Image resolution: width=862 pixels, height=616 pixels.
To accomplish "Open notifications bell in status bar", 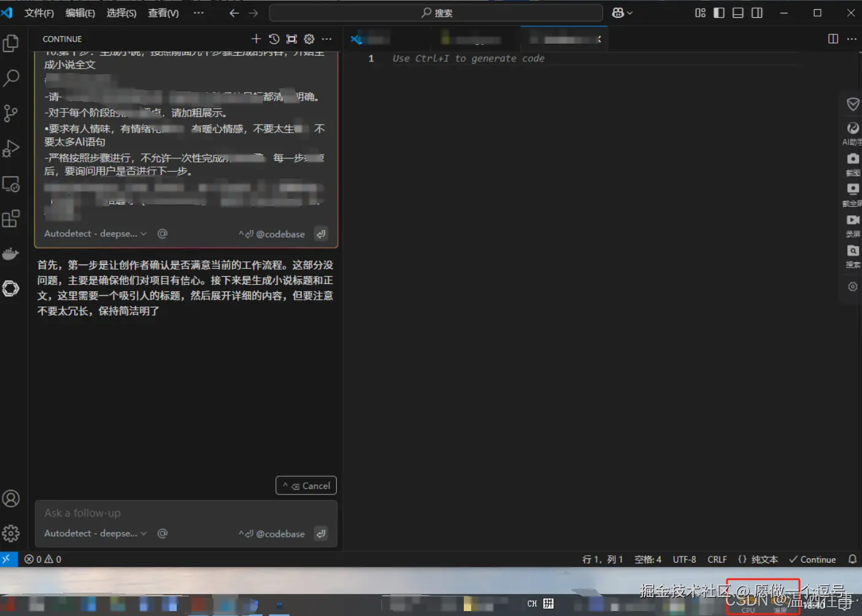I will point(852,559).
